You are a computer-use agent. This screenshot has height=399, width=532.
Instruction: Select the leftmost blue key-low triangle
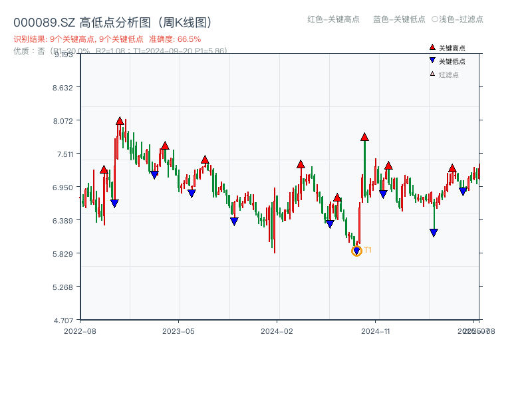tap(114, 203)
